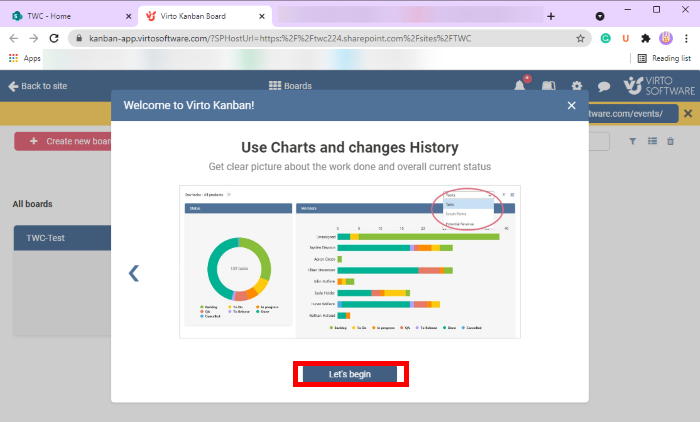Screen dimensions: 700x422
Task: Click Back to site link
Action: coord(38,86)
